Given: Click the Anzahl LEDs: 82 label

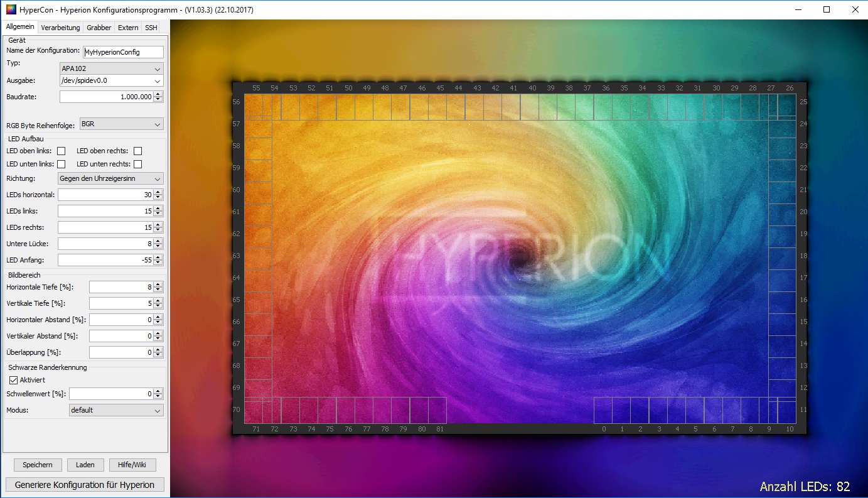Looking at the screenshot, I should pyautogui.click(x=805, y=487).
